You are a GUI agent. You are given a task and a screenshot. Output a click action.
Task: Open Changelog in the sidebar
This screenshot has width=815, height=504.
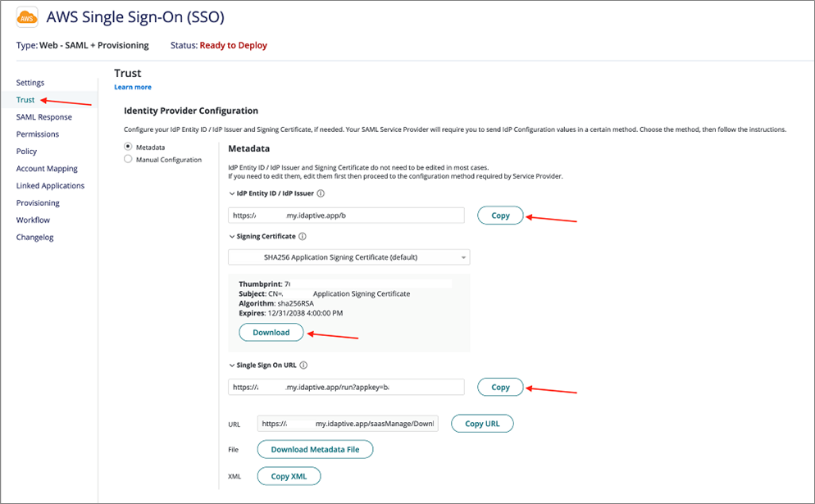coord(34,237)
